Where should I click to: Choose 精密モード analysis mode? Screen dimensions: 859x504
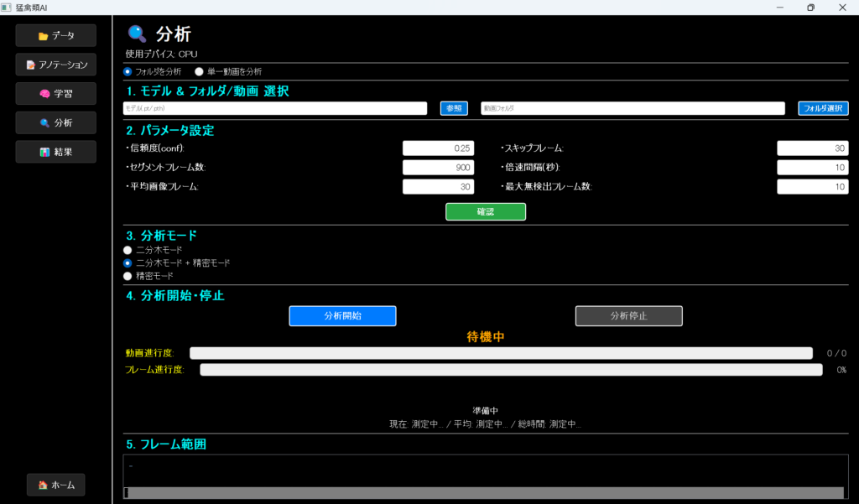[128, 275]
